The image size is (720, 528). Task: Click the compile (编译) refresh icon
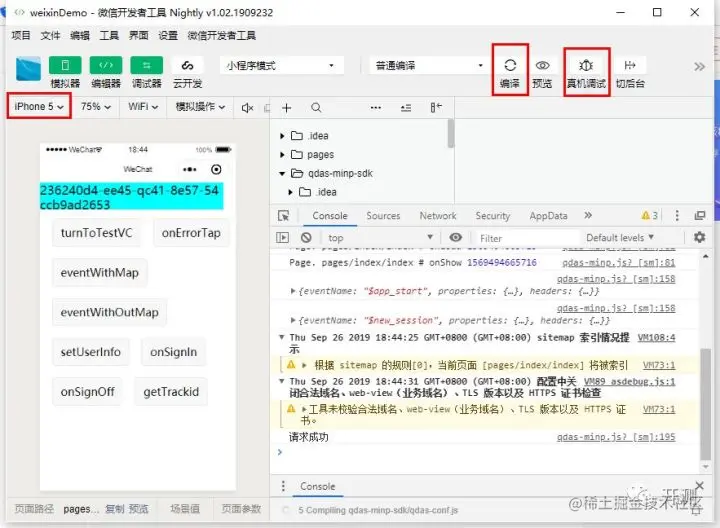[x=510, y=65]
